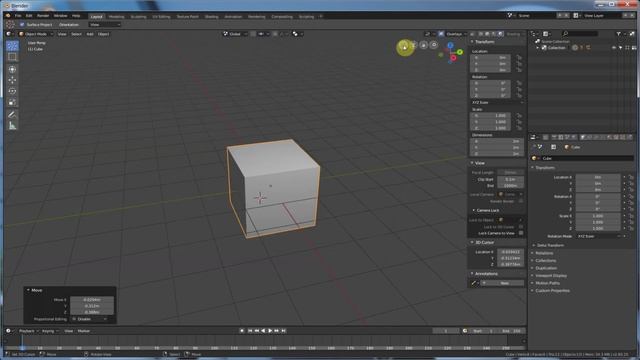Toggle lock for Location X in sidebar

(x=519, y=58)
